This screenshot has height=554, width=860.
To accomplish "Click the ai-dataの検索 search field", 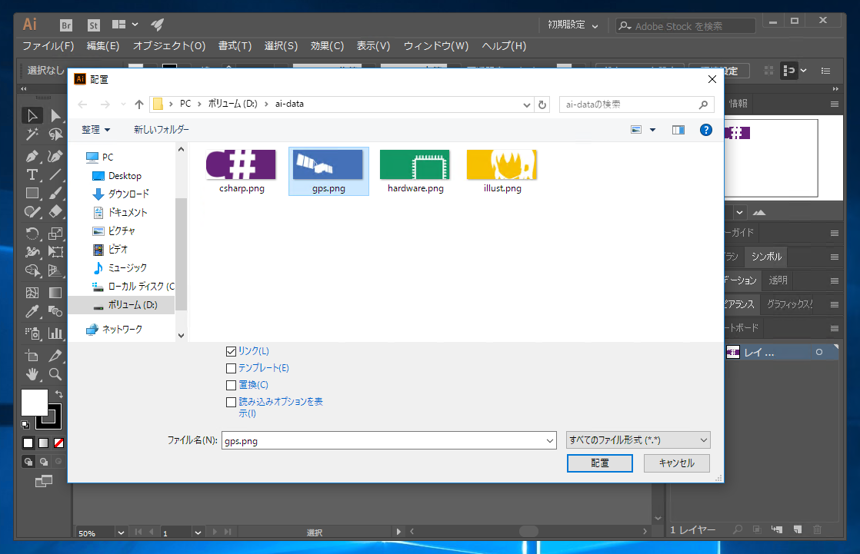I will [637, 104].
